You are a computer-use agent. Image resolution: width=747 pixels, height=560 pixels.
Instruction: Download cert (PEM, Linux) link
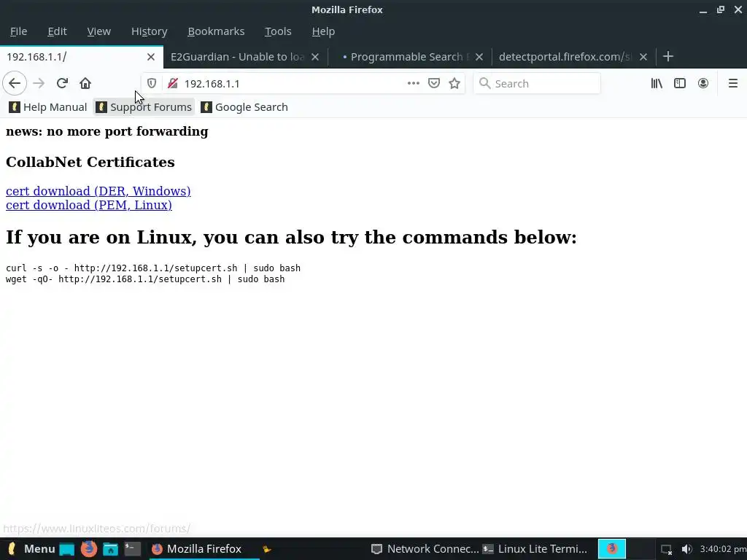tap(88, 205)
